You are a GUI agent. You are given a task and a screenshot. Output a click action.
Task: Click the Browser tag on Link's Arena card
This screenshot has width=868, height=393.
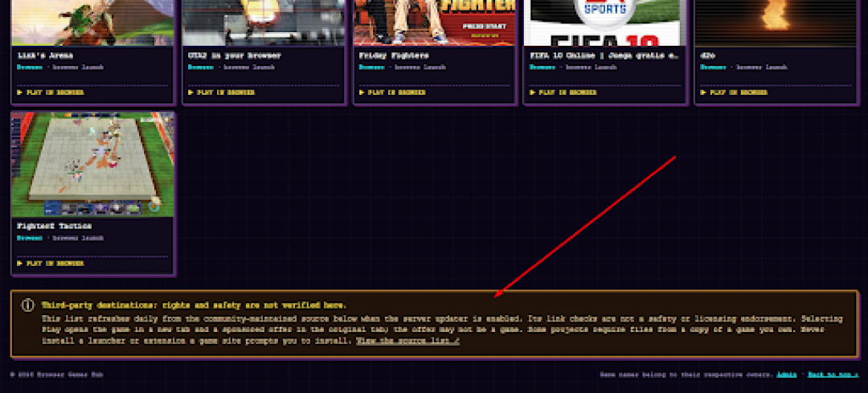pyautogui.click(x=30, y=68)
